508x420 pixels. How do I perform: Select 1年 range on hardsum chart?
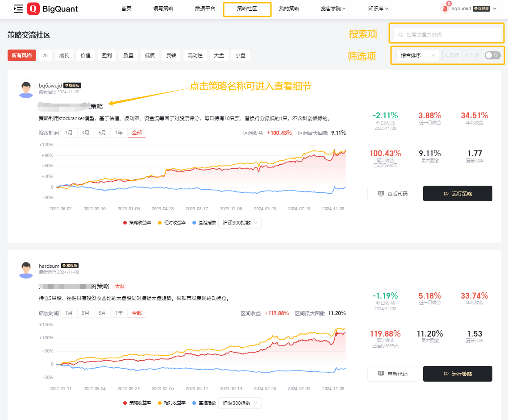[119, 313]
